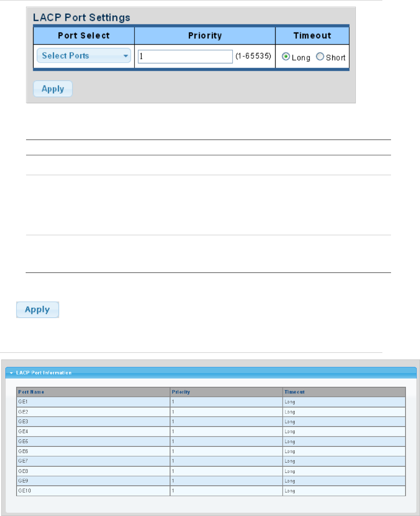Click the LACP Port Settings title

(82, 17)
